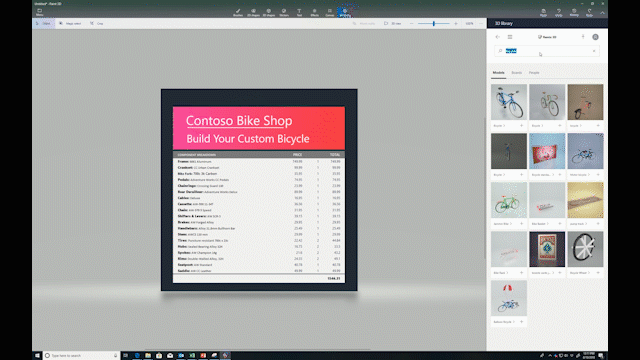The image size is (640, 360).
Task: Open Task View on the taskbar
Action: pos(126,356)
